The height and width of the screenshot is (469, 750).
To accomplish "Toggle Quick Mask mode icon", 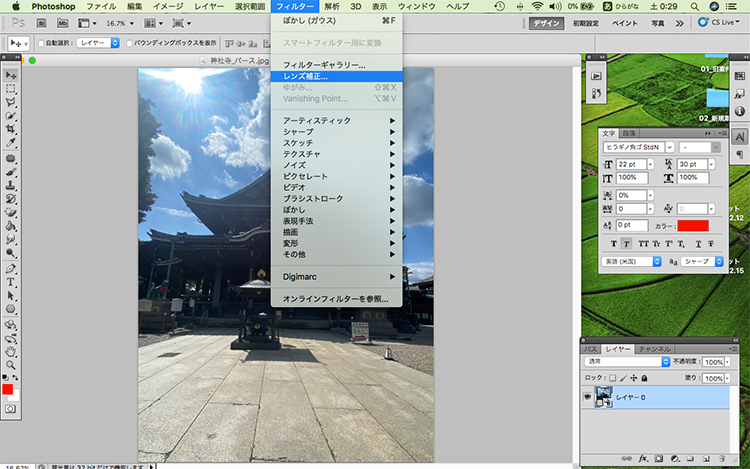I will (11, 409).
